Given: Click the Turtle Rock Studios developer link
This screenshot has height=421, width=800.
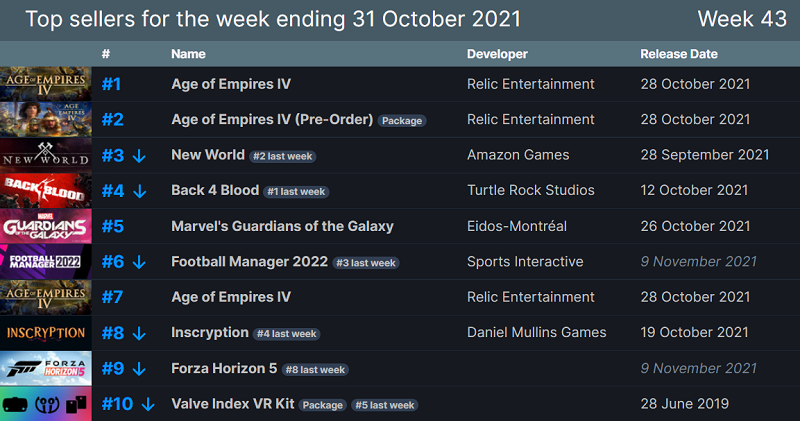Looking at the screenshot, I should pos(530,190).
